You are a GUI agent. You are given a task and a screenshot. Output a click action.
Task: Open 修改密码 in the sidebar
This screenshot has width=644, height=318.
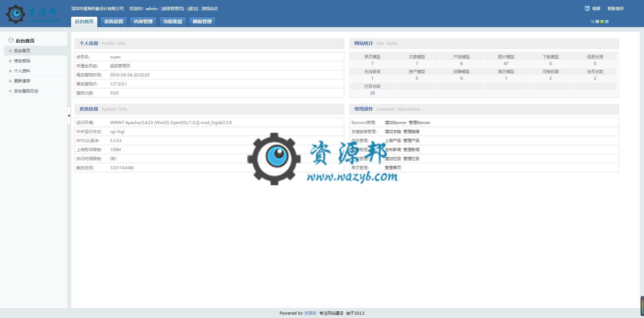coord(22,61)
